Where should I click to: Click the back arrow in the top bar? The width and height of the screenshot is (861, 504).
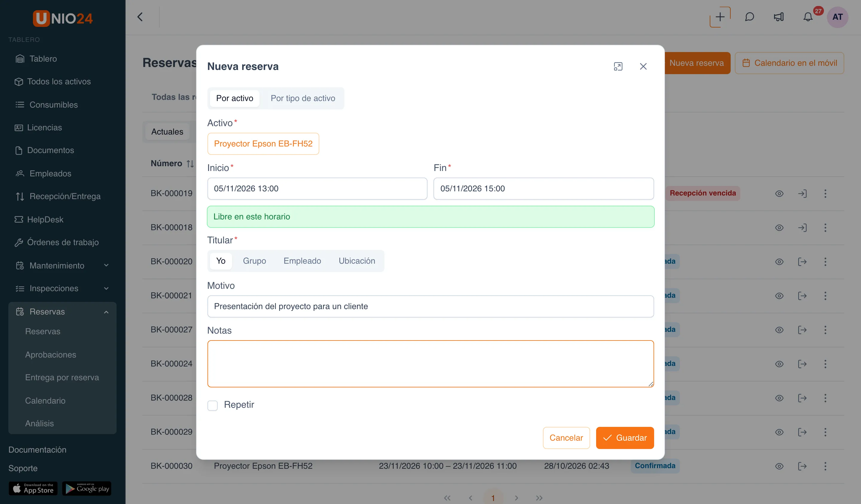[140, 17]
